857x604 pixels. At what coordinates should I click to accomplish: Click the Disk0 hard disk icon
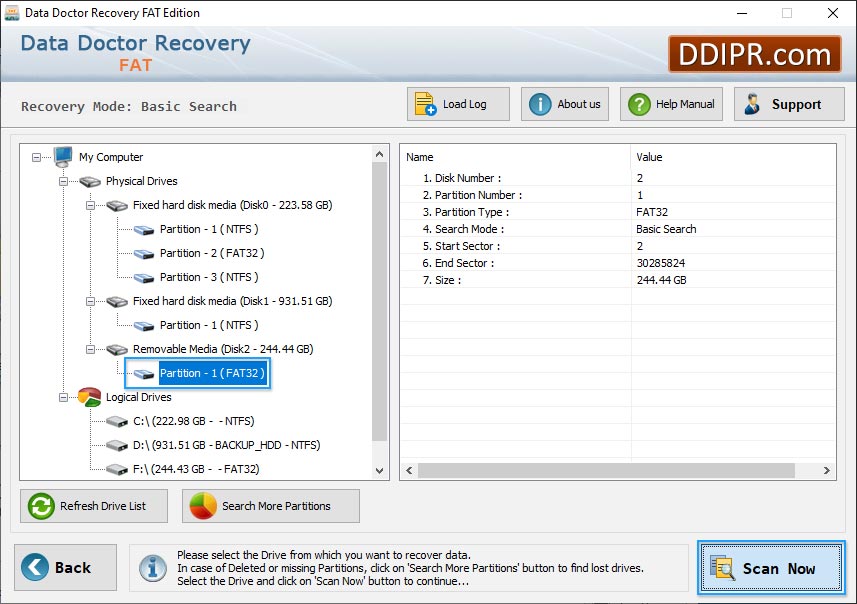coord(117,206)
